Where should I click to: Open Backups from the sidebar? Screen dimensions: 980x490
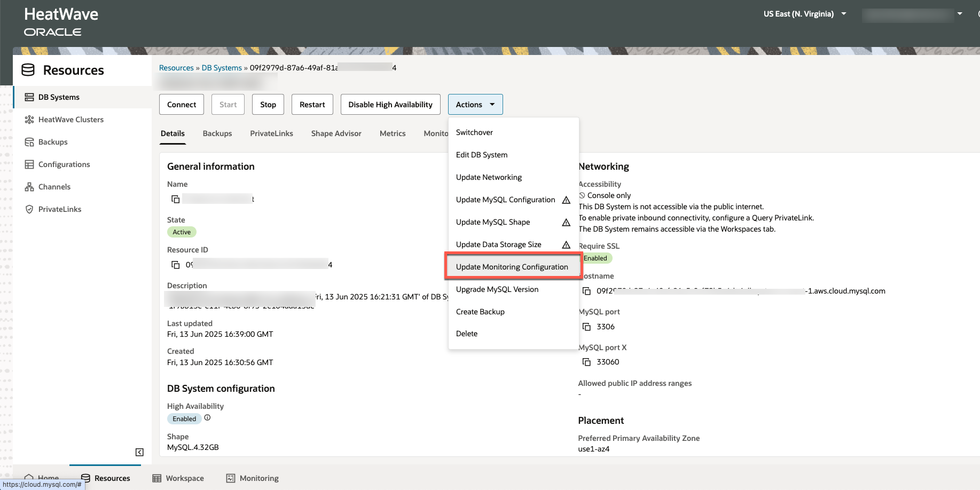tap(54, 141)
